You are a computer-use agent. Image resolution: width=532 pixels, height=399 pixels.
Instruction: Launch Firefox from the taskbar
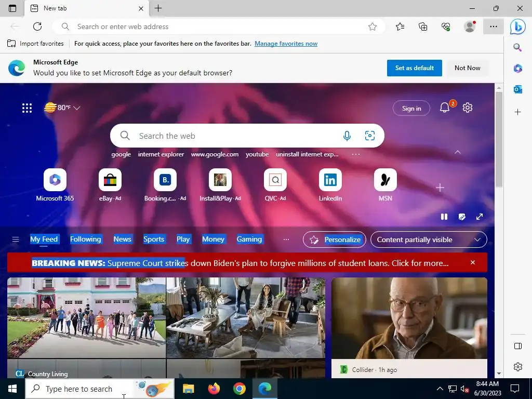(x=214, y=389)
